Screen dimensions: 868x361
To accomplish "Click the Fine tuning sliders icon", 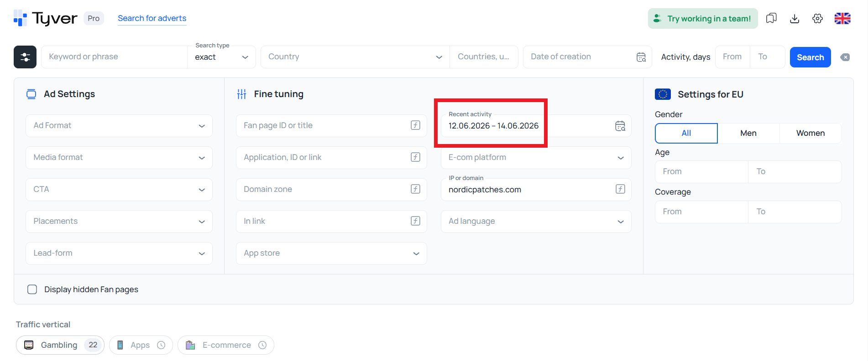I will 241,94.
